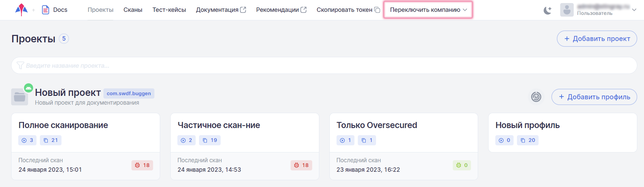Click the red-blue app logo
This screenshot has width=644, height=187.
click(x=21, y=10)
